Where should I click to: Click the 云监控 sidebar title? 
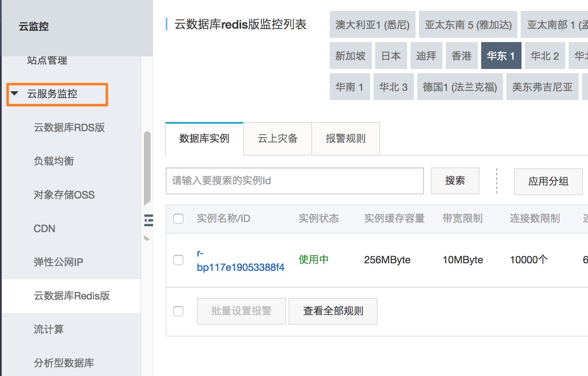pos(34,26)
